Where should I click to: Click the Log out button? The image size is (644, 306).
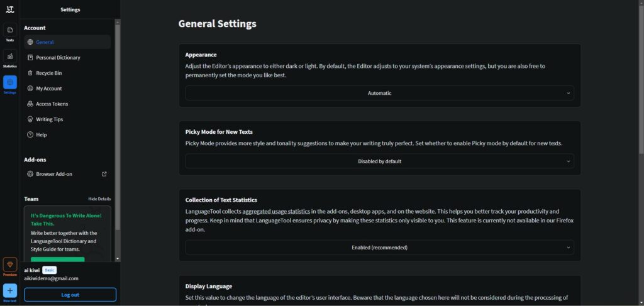click(x=70, y=295)
